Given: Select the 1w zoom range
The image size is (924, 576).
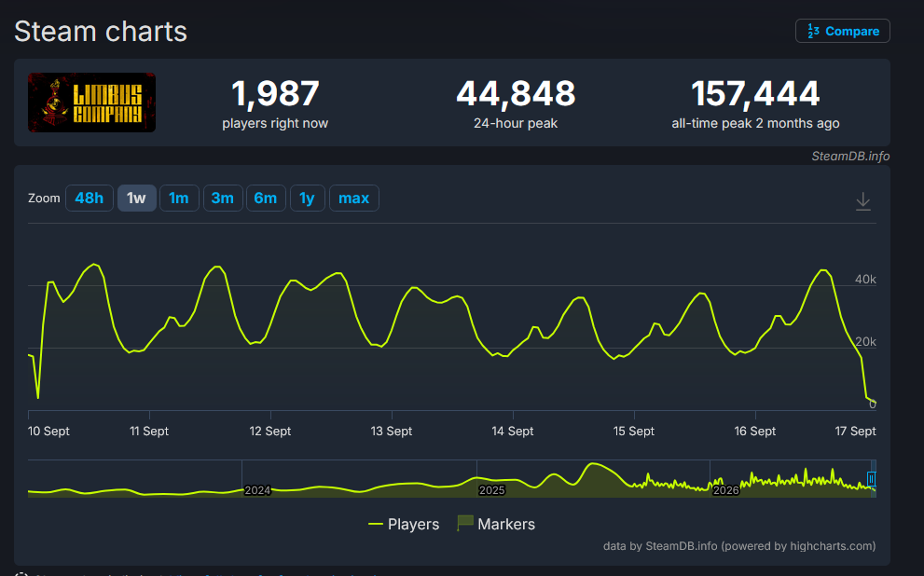Looking at the screenshot, I should coord(137,198).
